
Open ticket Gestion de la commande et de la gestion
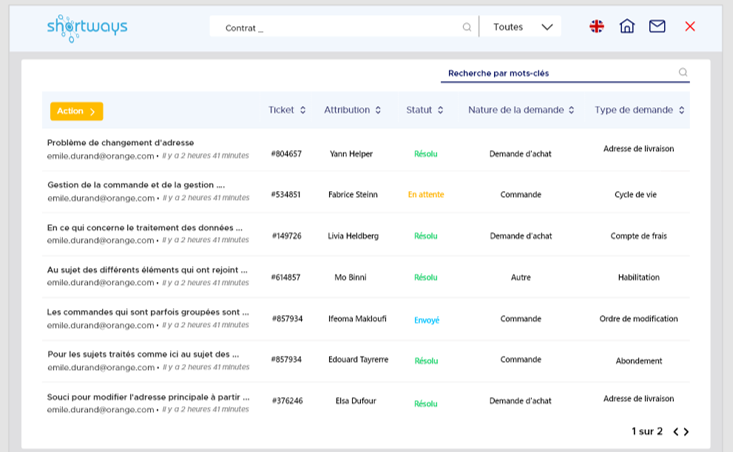click(x=136, y=185)
